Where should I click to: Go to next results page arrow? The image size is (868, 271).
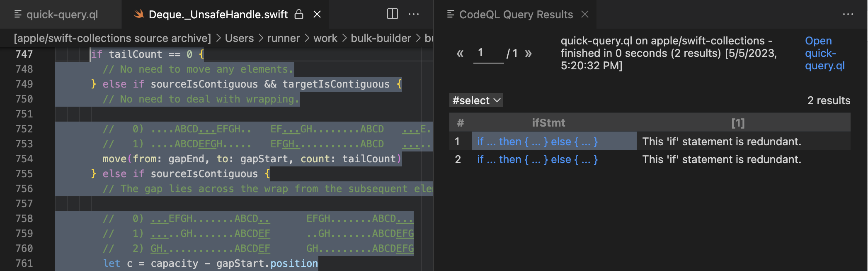click(x=528, y=54)
